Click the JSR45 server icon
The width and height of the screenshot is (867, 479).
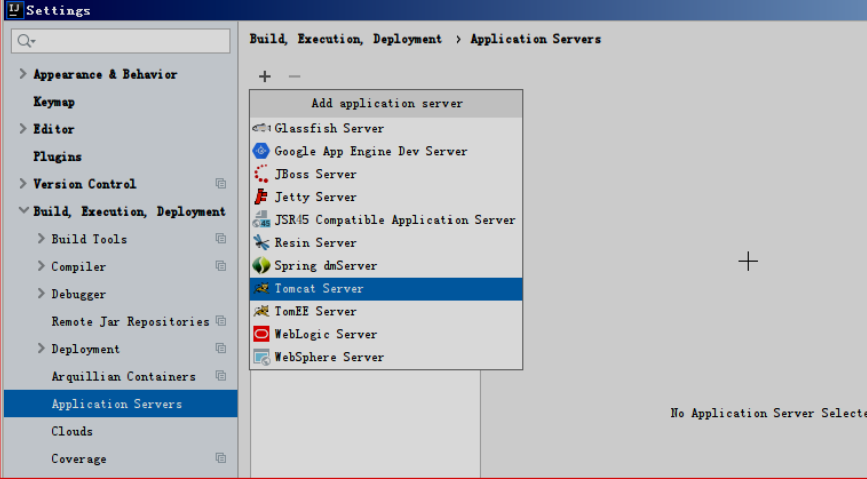(x=261, y=220)
